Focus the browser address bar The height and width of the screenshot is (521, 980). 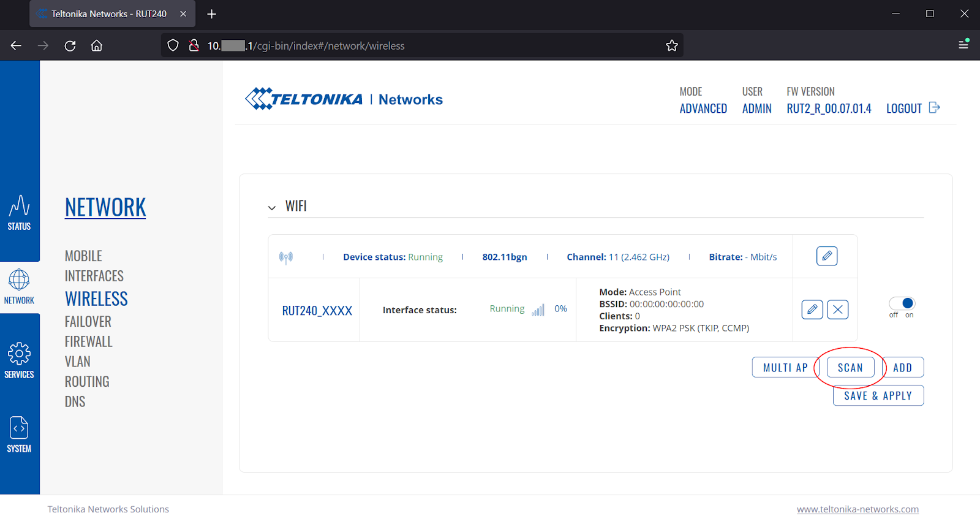point(423,45)
